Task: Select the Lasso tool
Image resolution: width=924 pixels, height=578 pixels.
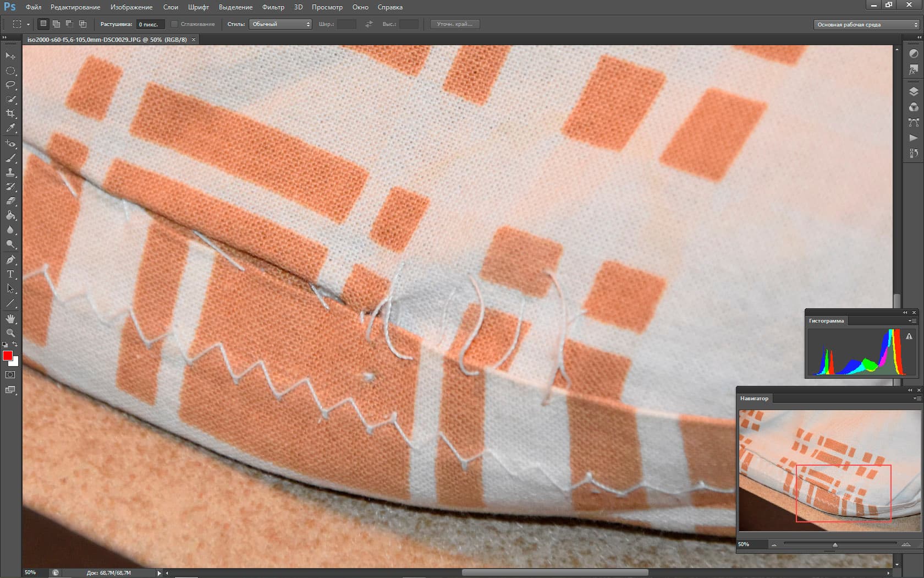Action: coord(10,85)
